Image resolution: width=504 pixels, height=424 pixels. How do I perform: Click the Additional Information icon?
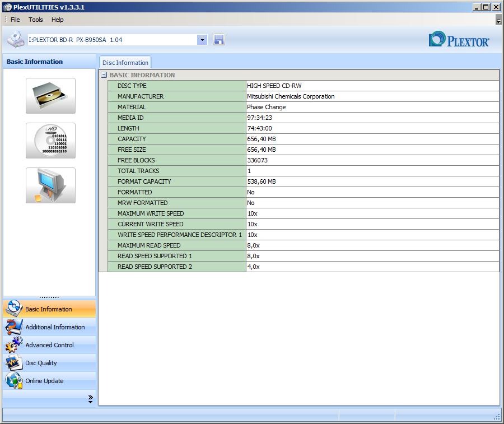pos(13,327)
